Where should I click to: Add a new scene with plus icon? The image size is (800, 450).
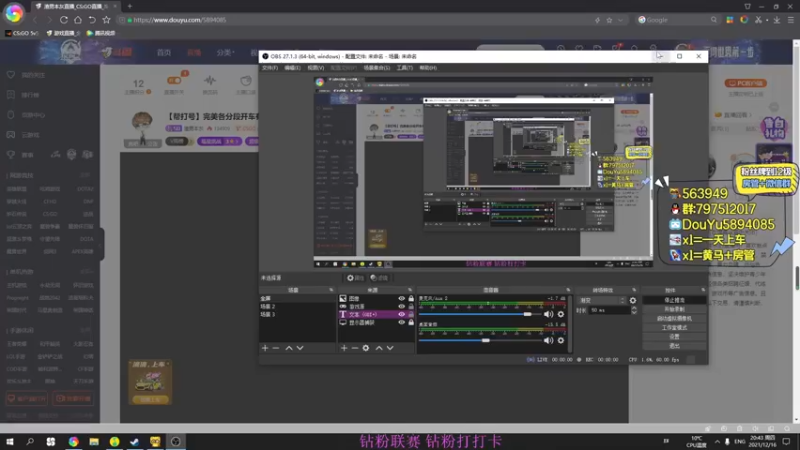click(265, 348)
